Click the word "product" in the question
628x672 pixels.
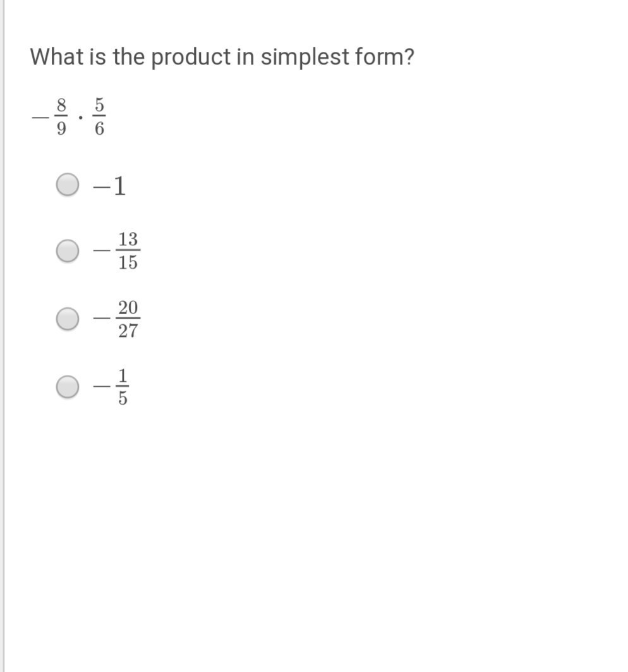(191, 58)
